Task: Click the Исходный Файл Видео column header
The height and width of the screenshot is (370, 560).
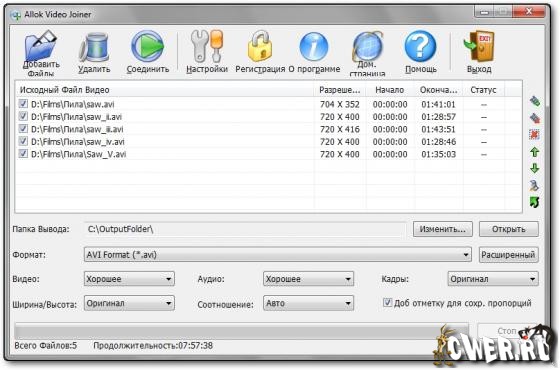Action: click(165, 90)
